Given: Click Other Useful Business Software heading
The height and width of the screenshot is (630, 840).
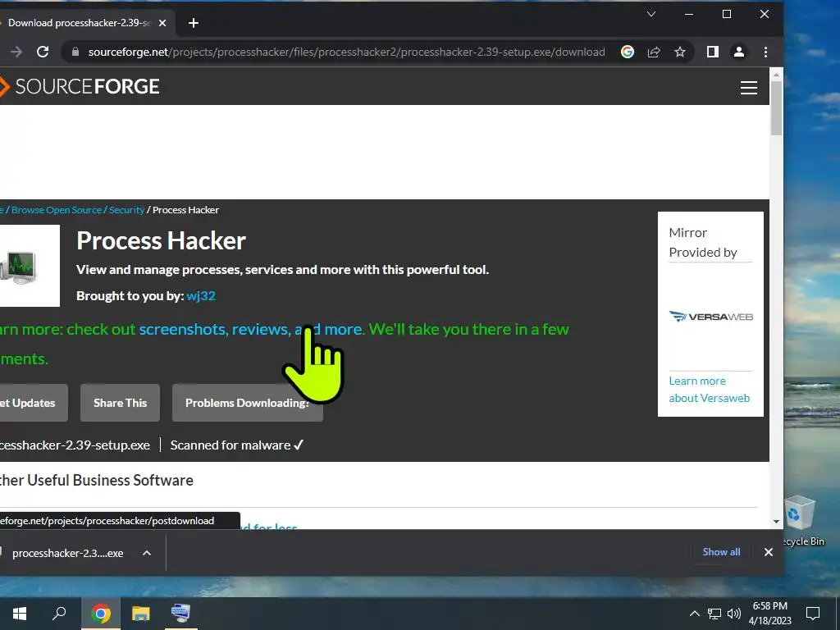Looking at the screenshot, I should [x=95, y=481].
